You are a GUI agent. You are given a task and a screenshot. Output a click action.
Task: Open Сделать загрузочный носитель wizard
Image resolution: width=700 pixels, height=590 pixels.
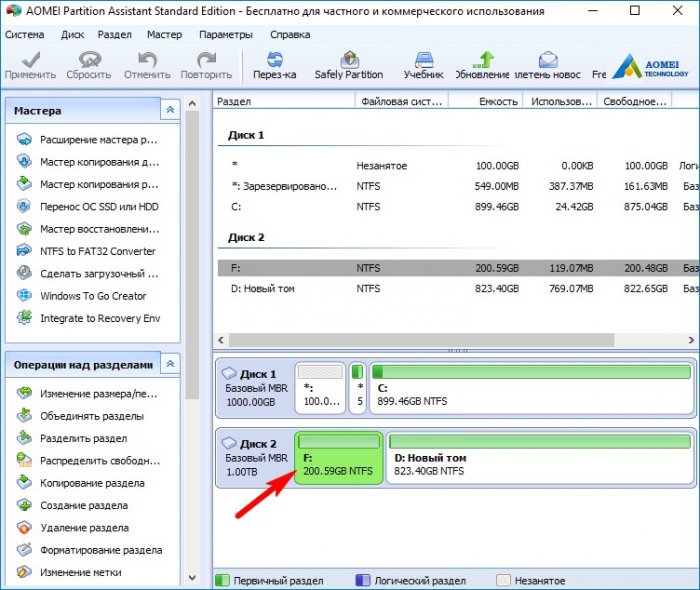(87, 274)
